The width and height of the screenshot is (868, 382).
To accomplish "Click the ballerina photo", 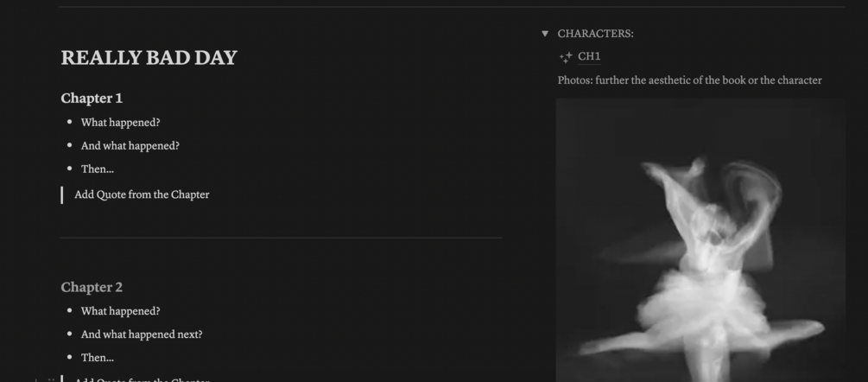I will (700, 240).
